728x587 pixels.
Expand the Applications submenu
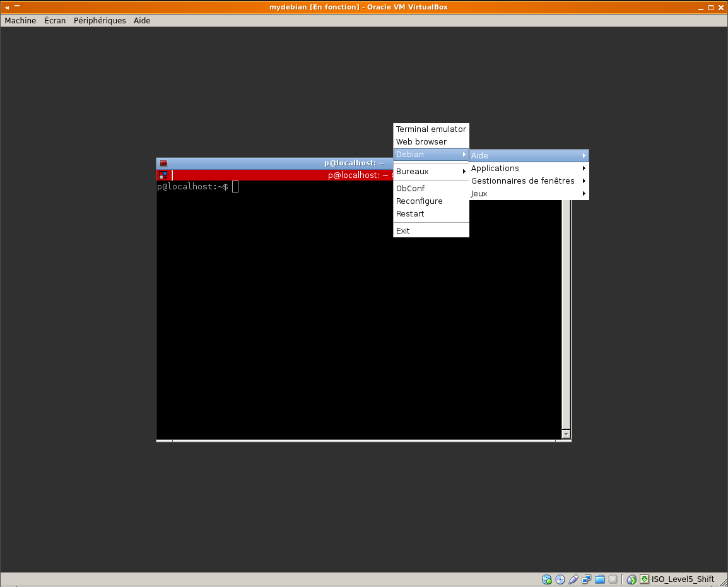click(529, 168)
